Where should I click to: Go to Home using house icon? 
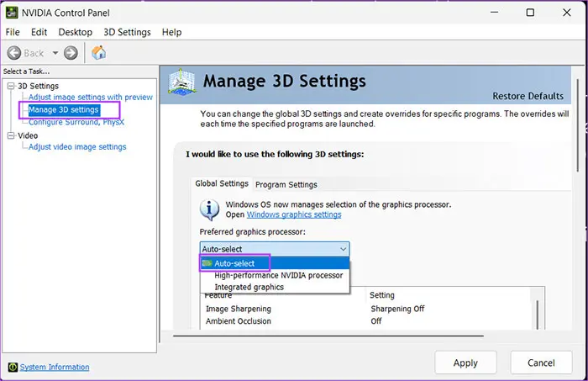pos(98,52)
